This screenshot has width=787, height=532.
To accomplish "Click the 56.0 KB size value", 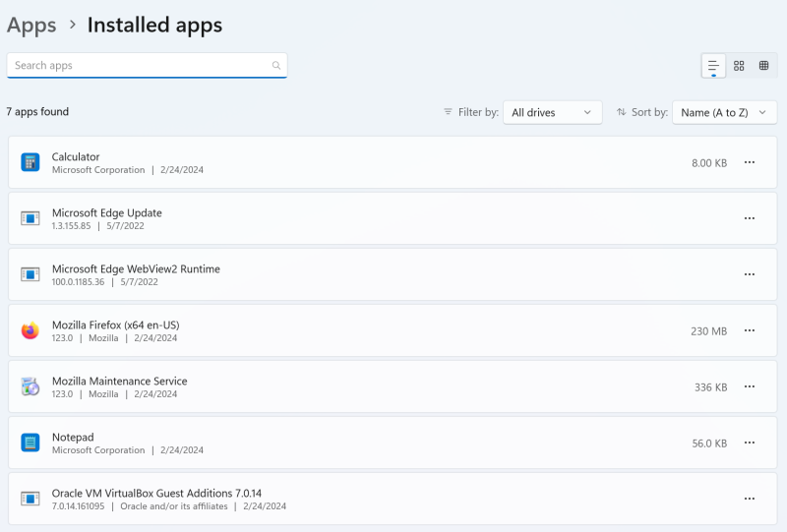I will (709, 443).
